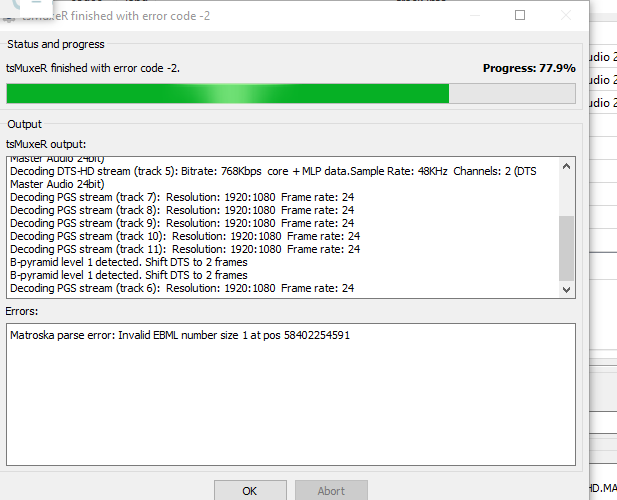Select second 'B-pyramid level 1 detected' line
617x500 pixels.
click(129, 275)
